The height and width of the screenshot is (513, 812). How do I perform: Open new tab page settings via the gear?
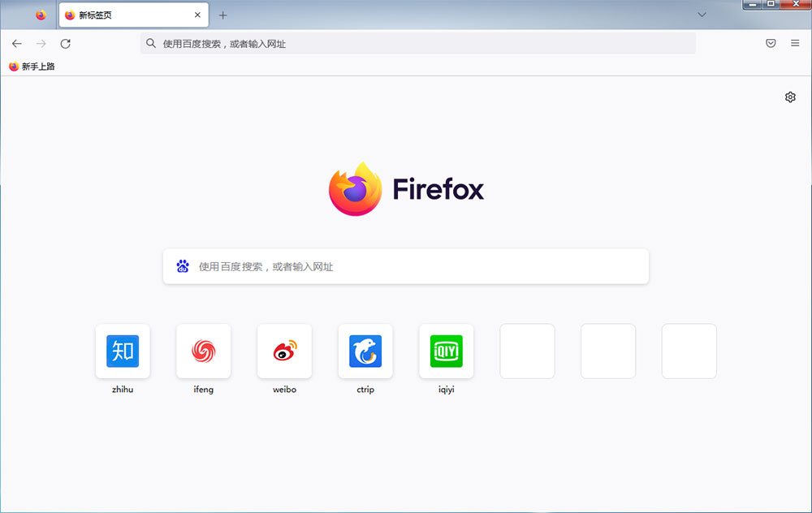click(790, 97)
